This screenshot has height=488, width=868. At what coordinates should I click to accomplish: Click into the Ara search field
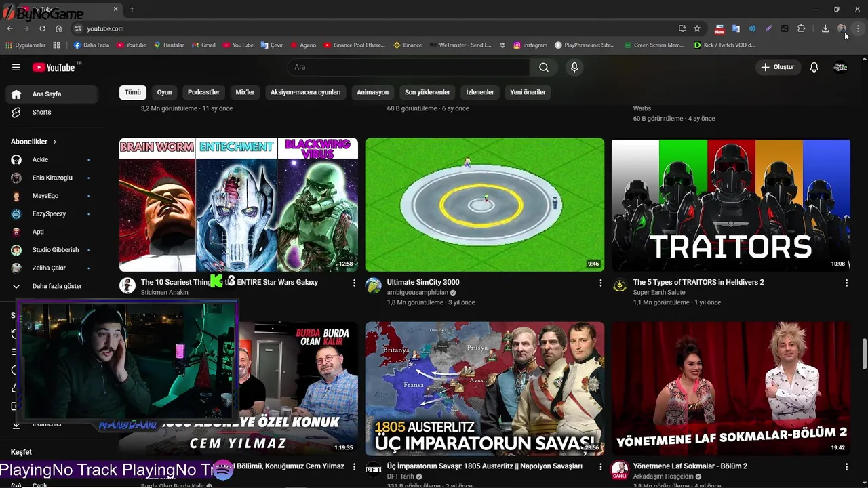click(408, 67)
